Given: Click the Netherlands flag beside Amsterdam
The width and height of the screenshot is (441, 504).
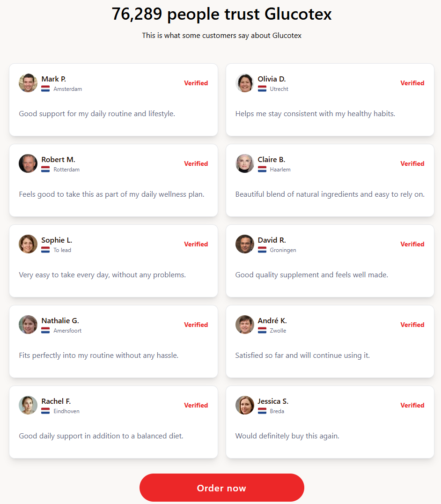Looking at the screenshot, I should [x=45, y=89].
